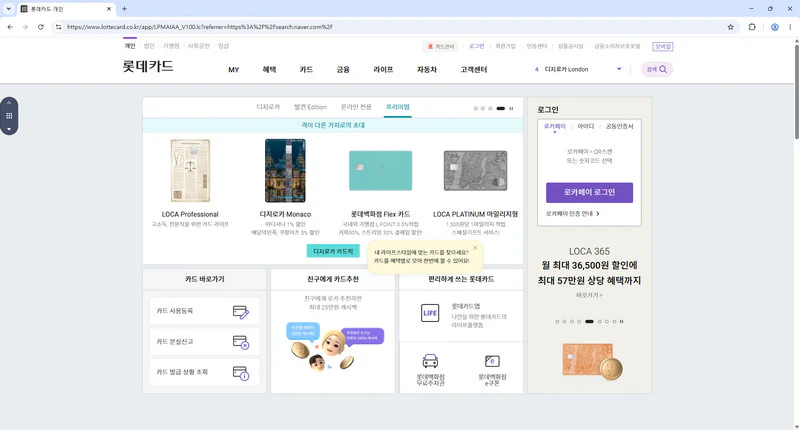Open the 금융소비자보호포털 link
The width and height of the screenshot is (800, 430).
pyautogui.click(x=617, y=46)
